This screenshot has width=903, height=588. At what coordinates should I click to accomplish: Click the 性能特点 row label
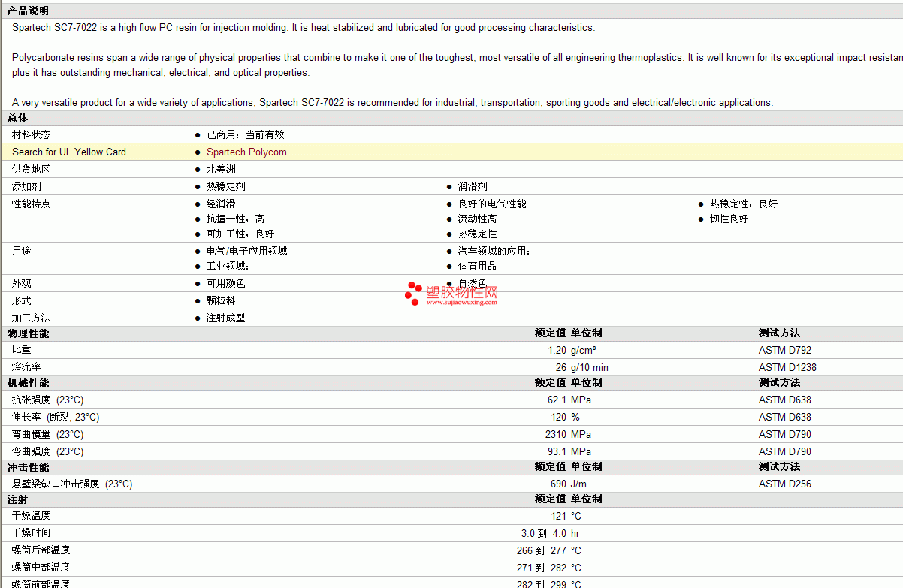(32, 204)
